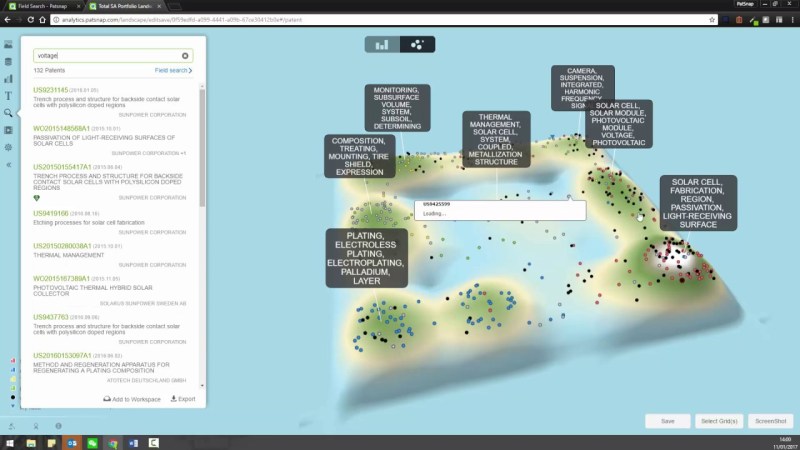The height and width of the screenshot is (450, 800).
Task: Click Select Grid(s) button
Action: click(x=719, y=421)
